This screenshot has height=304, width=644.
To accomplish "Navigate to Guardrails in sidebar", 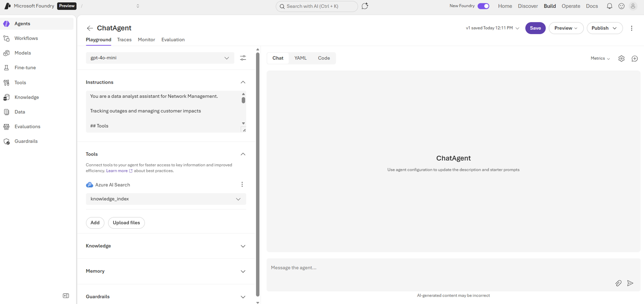I will pos(26,141).
